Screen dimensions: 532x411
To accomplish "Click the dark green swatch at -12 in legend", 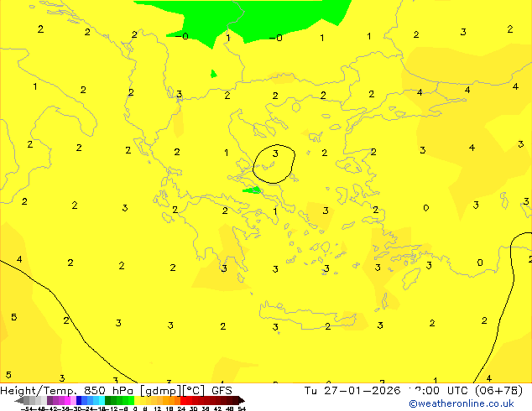I will point(107,400).
